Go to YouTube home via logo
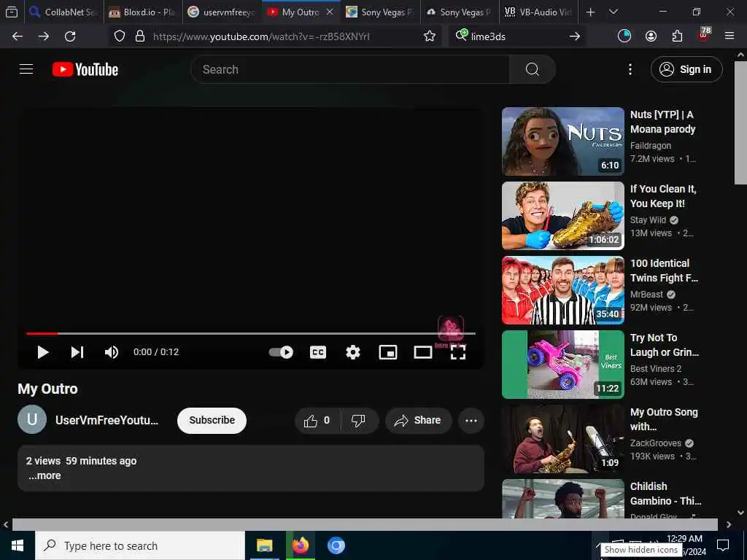The height and width of the screenshot is (560, 747). pyautogui.click(x=85, y=69)
